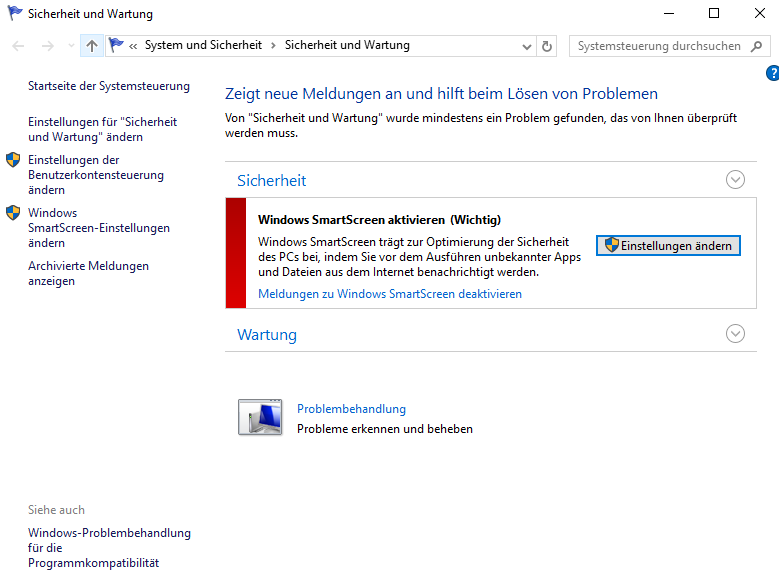
Task: Click the refresh button in address bar
Action: pyautogui.click(x=547, y=46)
